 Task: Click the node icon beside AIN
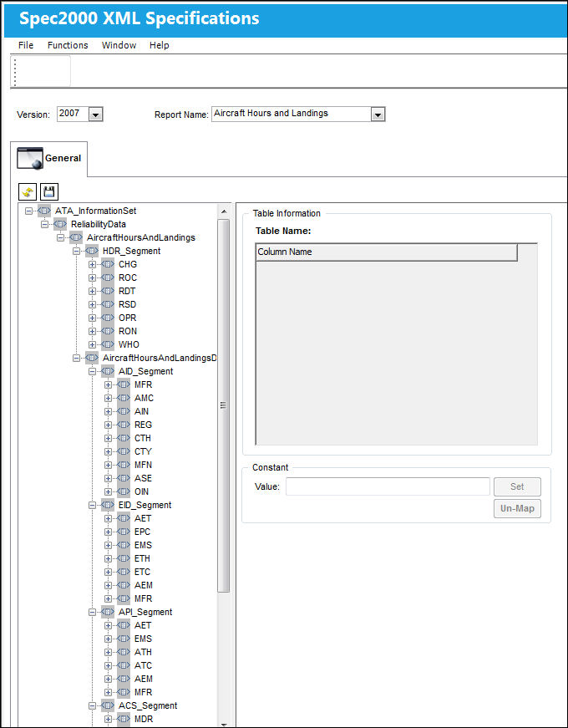pyautogui.click(x=124, y=411)
